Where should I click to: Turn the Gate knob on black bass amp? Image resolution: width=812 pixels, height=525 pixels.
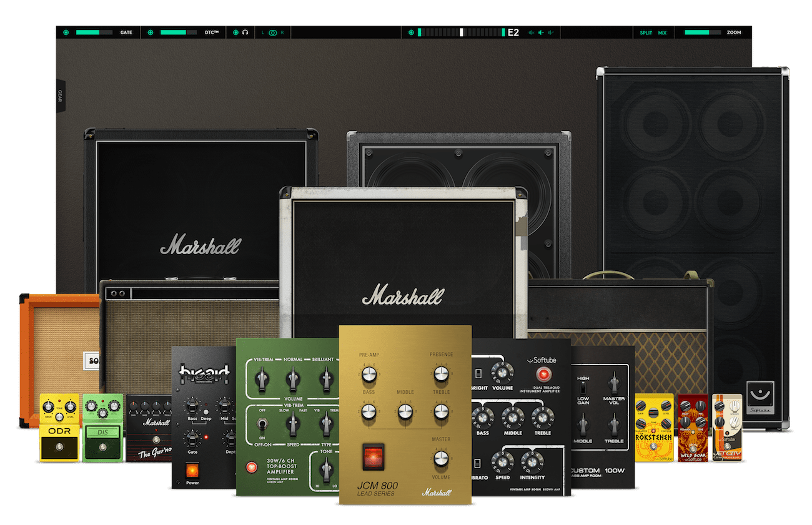point(193,439)
